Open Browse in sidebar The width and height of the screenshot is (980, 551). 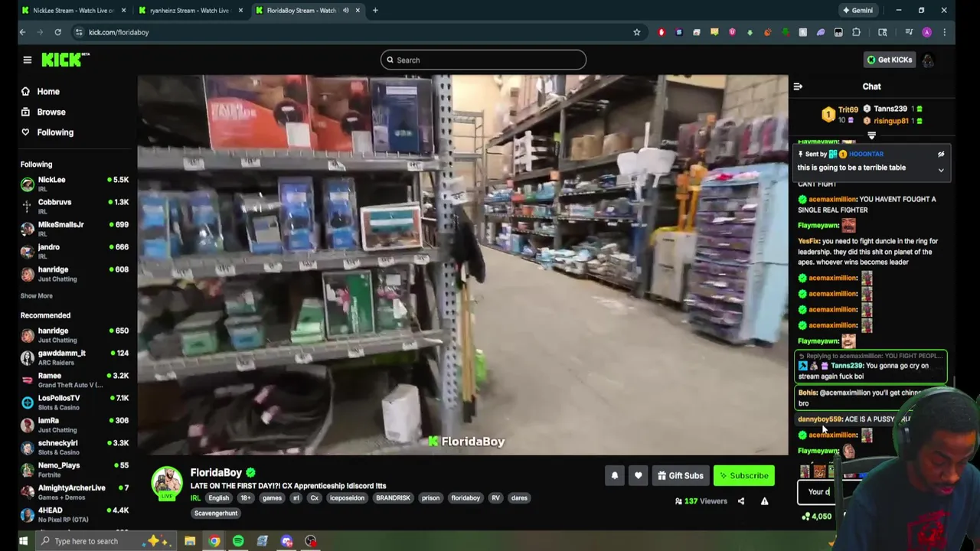click(x=51, y=112)
